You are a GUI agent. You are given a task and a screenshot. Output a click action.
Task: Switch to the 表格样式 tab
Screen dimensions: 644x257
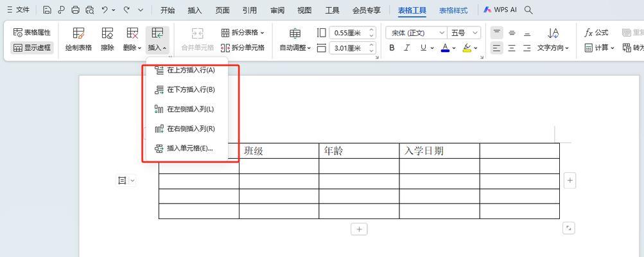(x=453, y=11)
